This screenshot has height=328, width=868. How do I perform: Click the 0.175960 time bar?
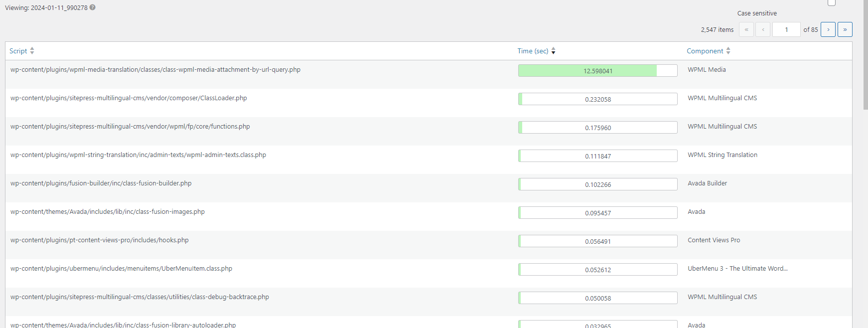(x=598, y=128)
